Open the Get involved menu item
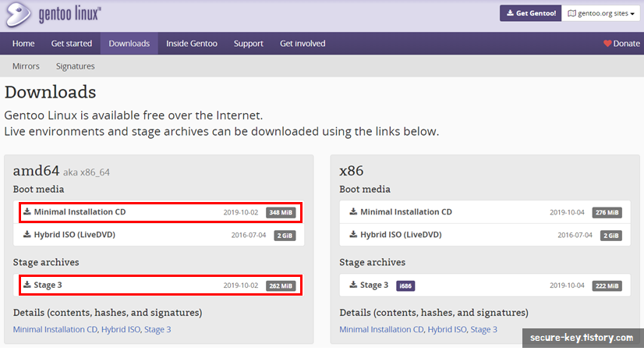Screen dimensions: 644x351 tap(303, 44)
